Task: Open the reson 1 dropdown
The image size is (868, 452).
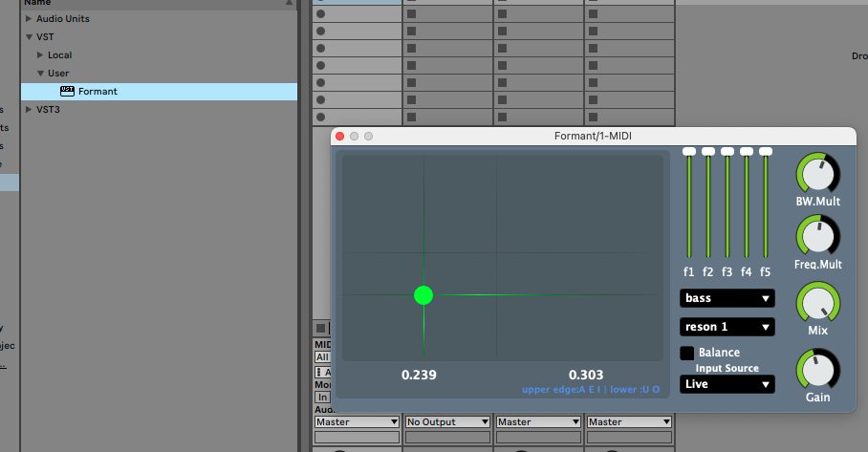Action: click(x=727, y=327)
